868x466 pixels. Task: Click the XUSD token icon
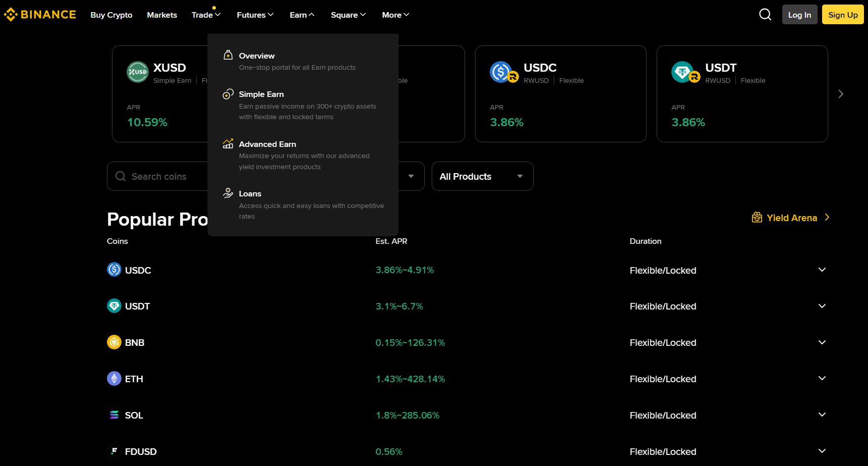137,72
